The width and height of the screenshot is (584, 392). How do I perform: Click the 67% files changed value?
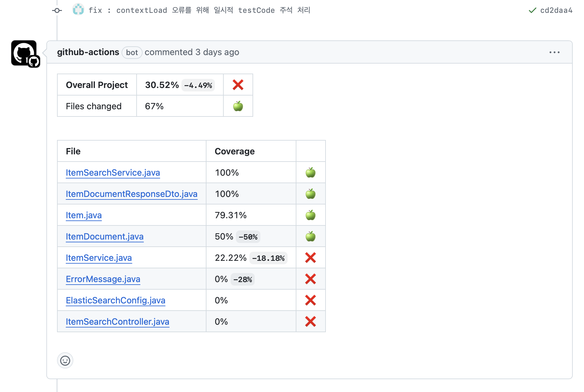154,106
